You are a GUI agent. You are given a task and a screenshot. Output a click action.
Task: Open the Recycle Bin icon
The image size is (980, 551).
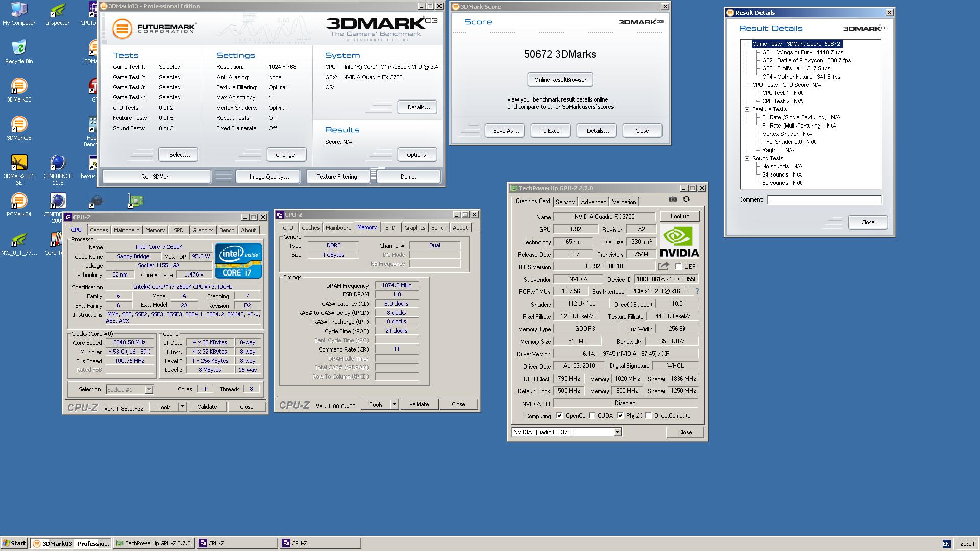[x=19, y=52]
